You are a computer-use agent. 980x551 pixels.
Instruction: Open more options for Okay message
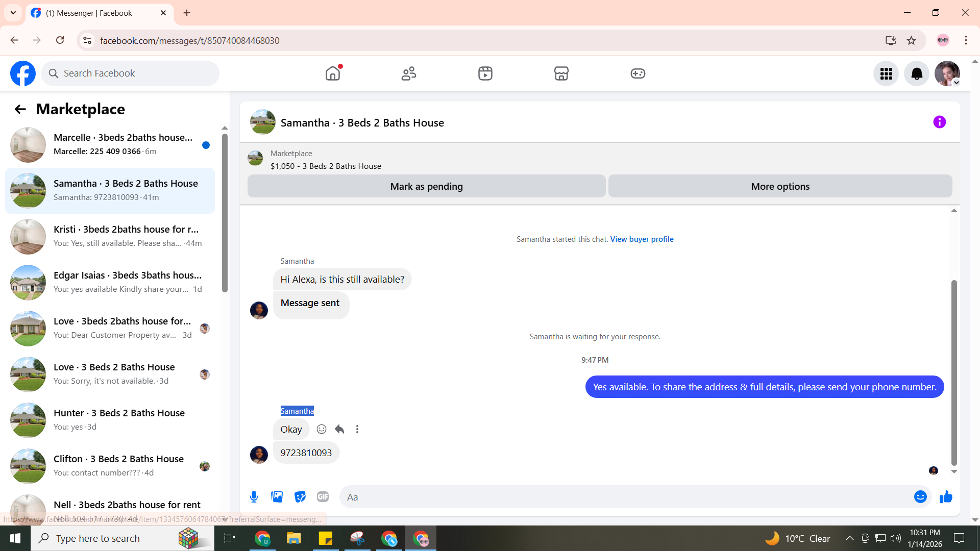(357, 429)
